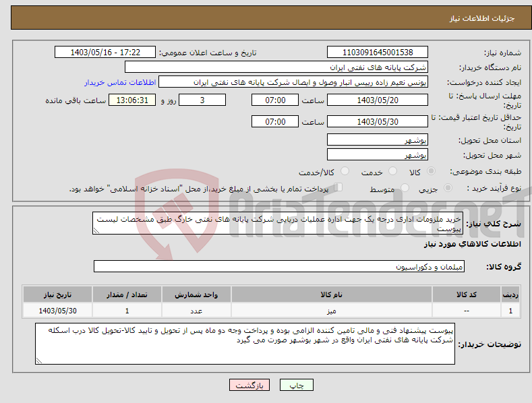Click the price validity hour field
532x403 pixels.
[275, 121]
